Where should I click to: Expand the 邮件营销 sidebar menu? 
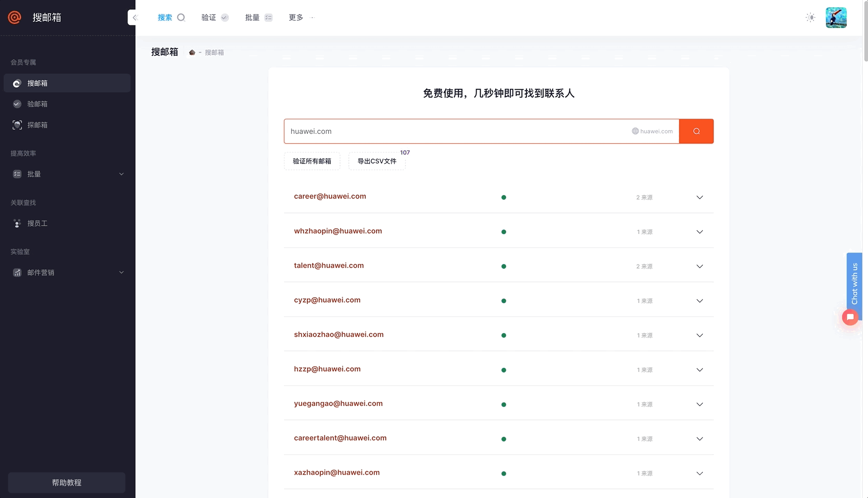[x=67, y=272]
